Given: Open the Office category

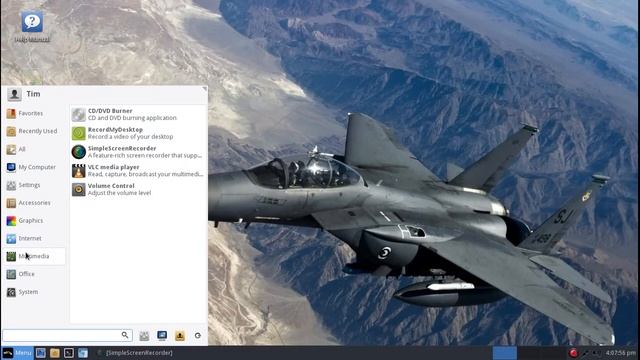Looking at the screenshot, I should click(34, 274).
